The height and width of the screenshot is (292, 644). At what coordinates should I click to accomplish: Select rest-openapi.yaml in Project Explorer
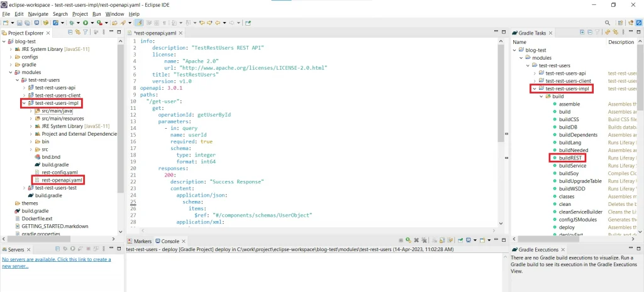pos(62,180)
